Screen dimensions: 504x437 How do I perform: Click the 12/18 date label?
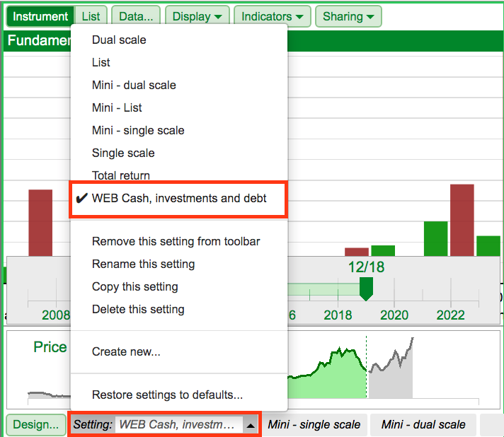tap(366, 267)
